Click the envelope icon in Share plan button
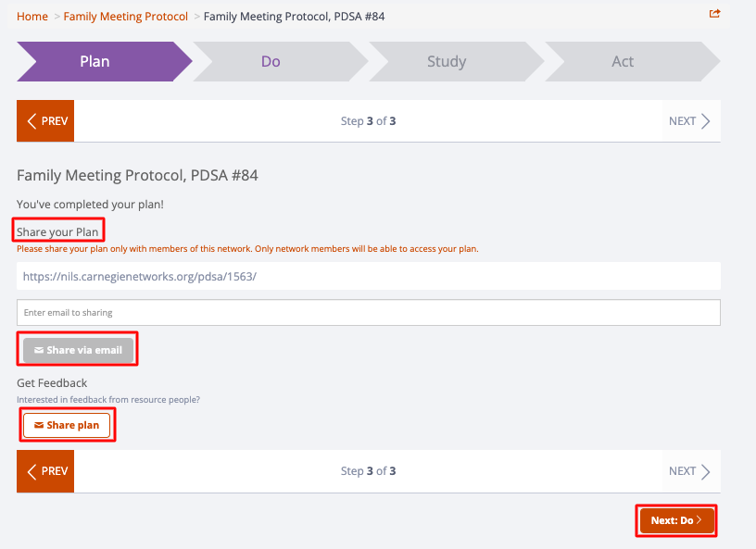Screen dimensions: 756x549 click(x=39, y=425)
